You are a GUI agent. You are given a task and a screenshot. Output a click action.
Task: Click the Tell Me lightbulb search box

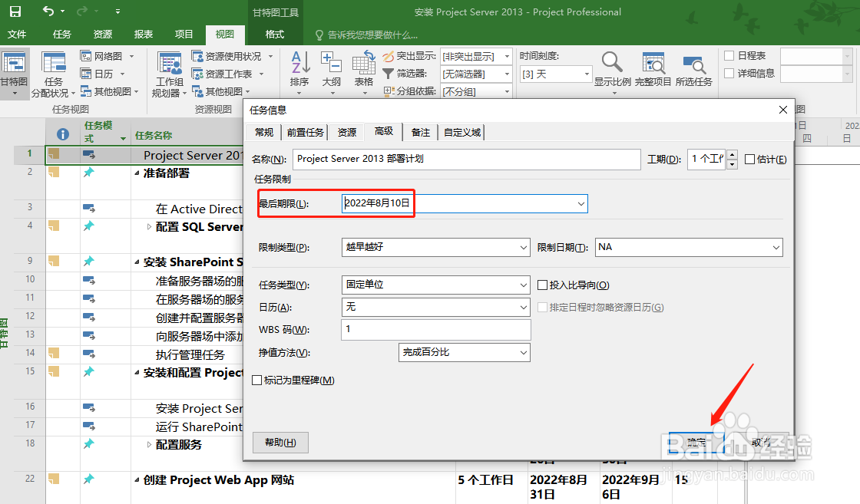[x=366, y=35]
